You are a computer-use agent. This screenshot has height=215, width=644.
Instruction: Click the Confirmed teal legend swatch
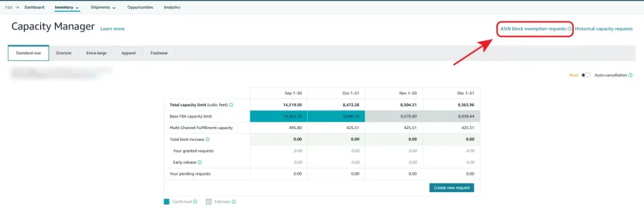tap(166, 201)
